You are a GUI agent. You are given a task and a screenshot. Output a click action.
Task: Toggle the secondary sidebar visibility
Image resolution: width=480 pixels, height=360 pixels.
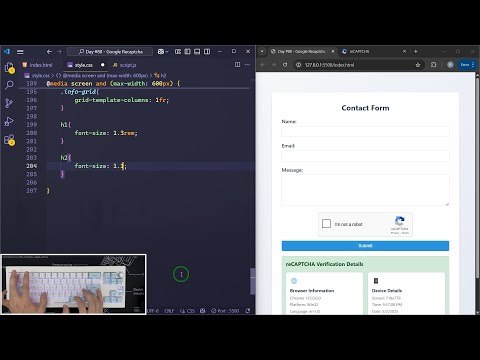[207, 51]
